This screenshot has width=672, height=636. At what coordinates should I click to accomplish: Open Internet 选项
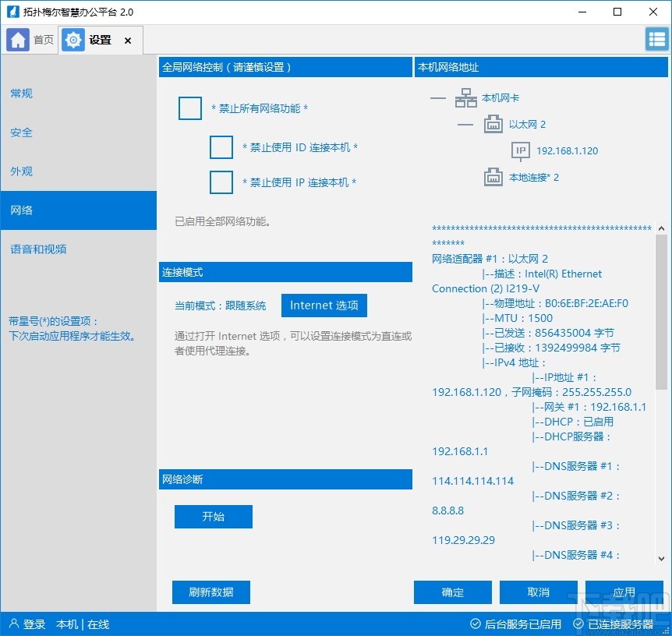tap(324, 306)
